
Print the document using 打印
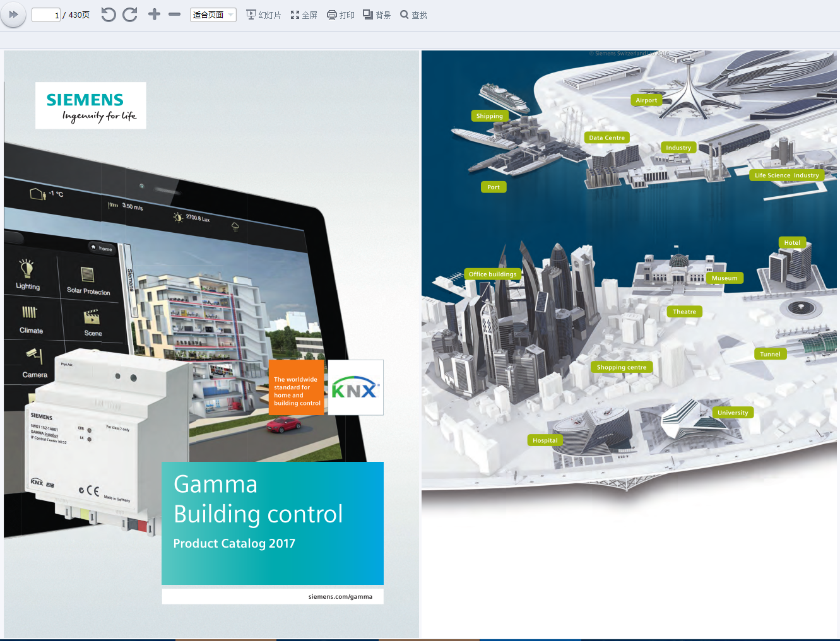(x=341, y=15)
